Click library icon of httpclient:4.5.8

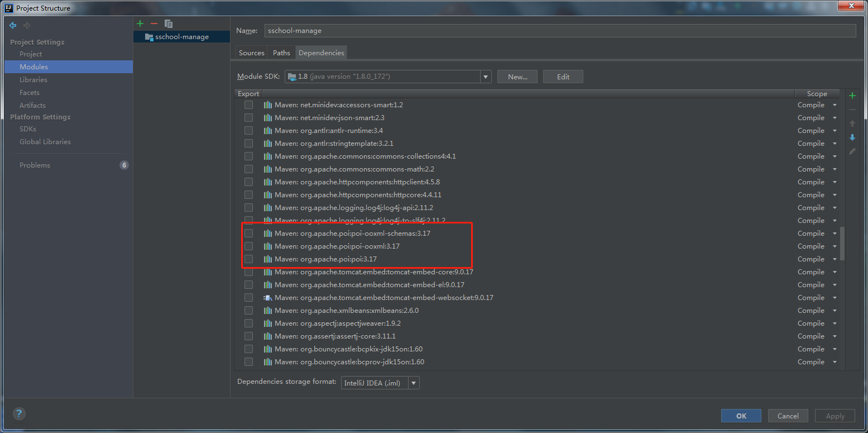(268, 182)
